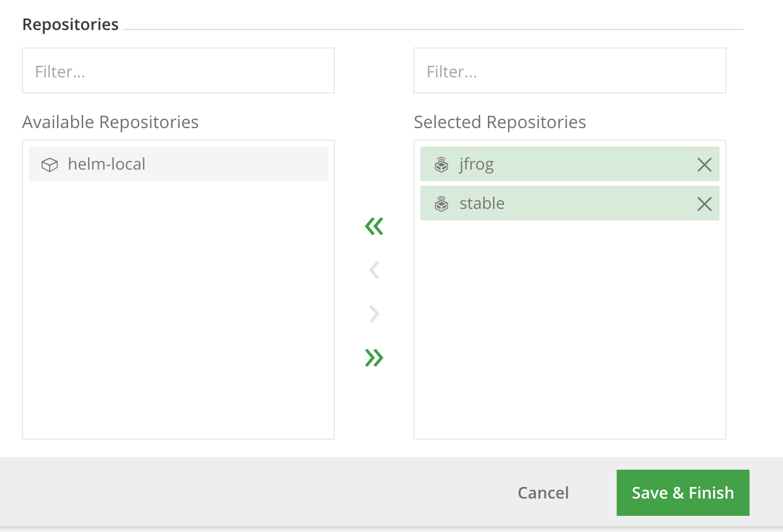Screen dimensions: 783x532
Task: Click the Cancel button
Action: coord(543,493)
